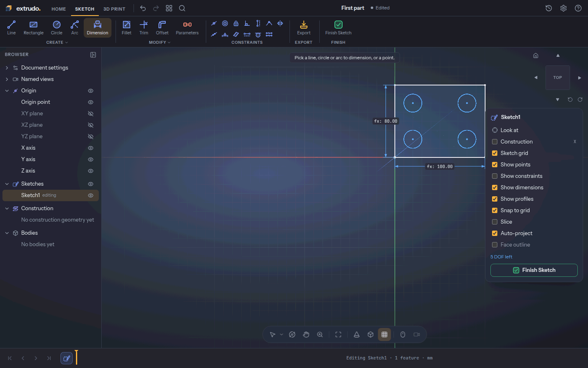The image size is (588, 368).
Task: Select the pan hand tool
Action: click(306, 334)
